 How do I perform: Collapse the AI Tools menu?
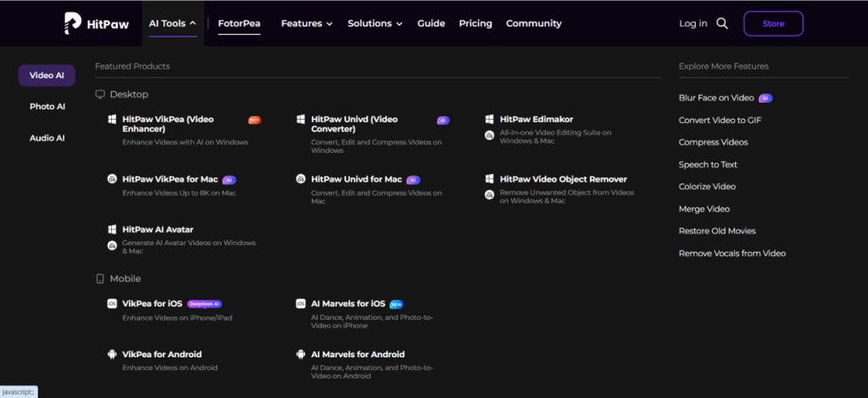point(173,23)
